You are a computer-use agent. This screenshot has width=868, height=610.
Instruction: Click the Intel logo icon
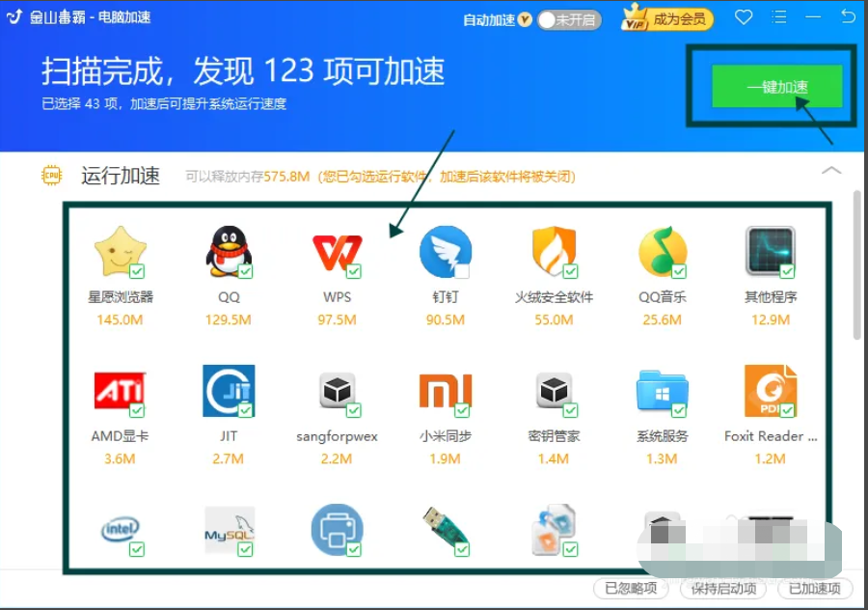click(x=121, y=529)
